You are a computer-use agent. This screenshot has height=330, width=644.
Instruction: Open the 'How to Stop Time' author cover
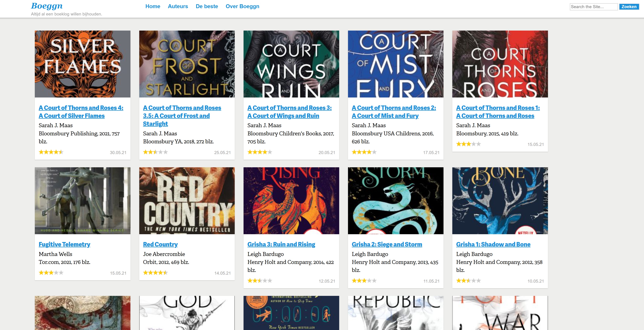click(x=291, y=313)
